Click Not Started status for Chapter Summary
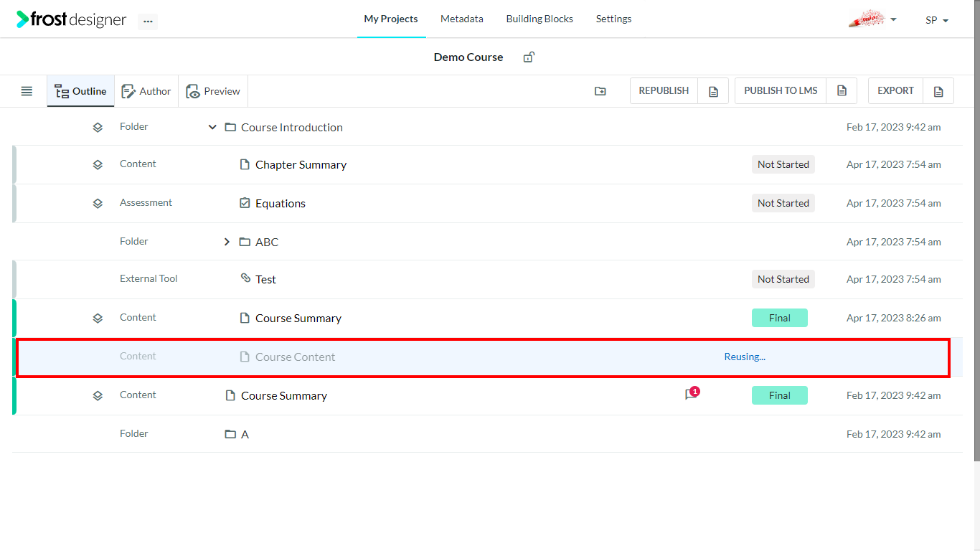 tap(783, 164)
